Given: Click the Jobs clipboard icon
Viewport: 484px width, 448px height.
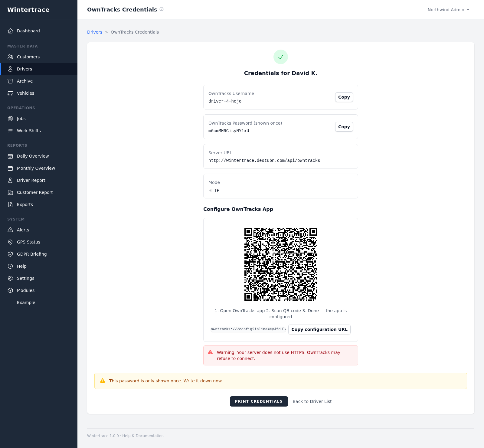Looking at the screenshot, I should point(10,119).
